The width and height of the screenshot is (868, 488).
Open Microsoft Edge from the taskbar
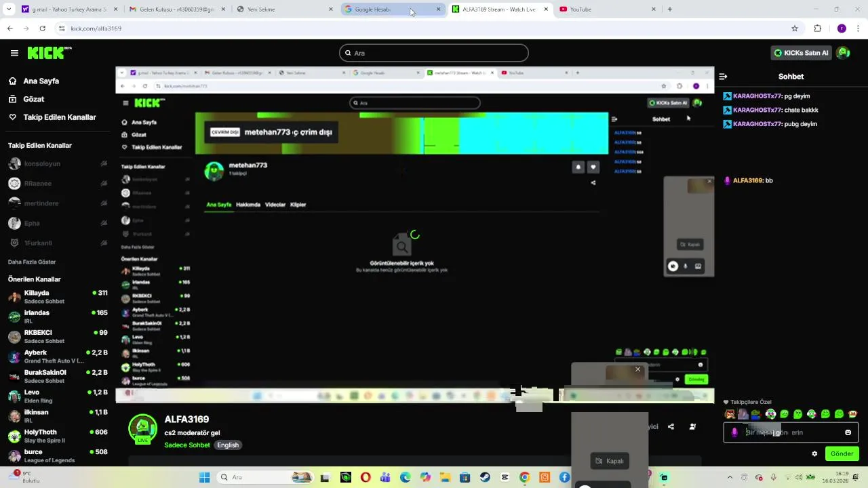[406, 477]
